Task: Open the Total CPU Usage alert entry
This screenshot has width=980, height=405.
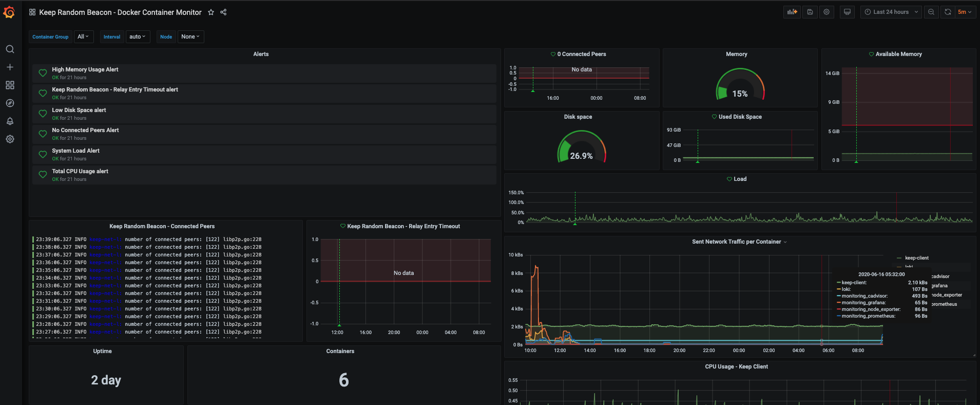Action: pyautogui.click(x=264, y=175)
